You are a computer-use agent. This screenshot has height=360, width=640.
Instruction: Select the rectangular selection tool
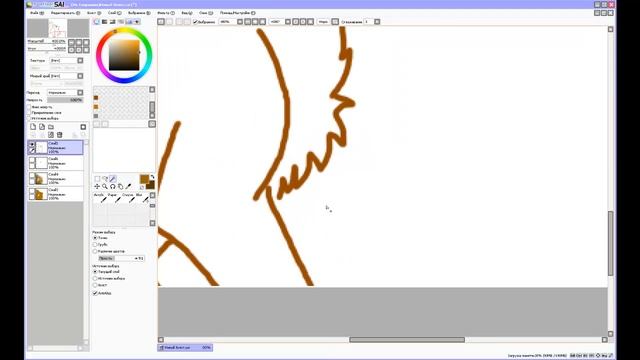point(97,179)
